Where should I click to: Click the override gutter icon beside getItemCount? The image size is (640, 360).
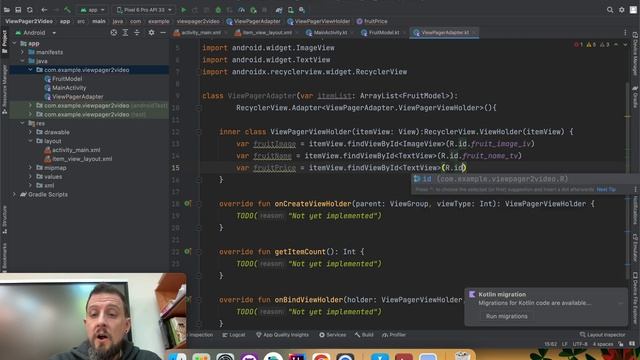pos(187,251)
